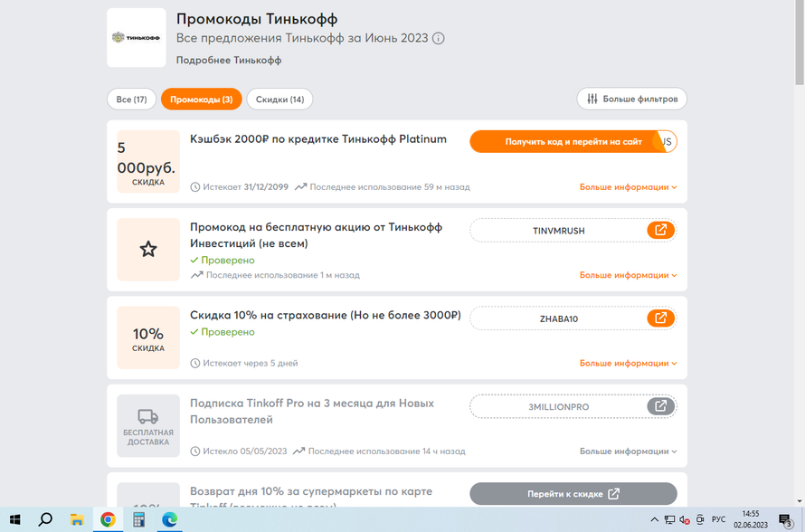The width and height of the screenshot is (805, 532).
Task: Select the Все (17) filter tab
Action: pos(131,100)
